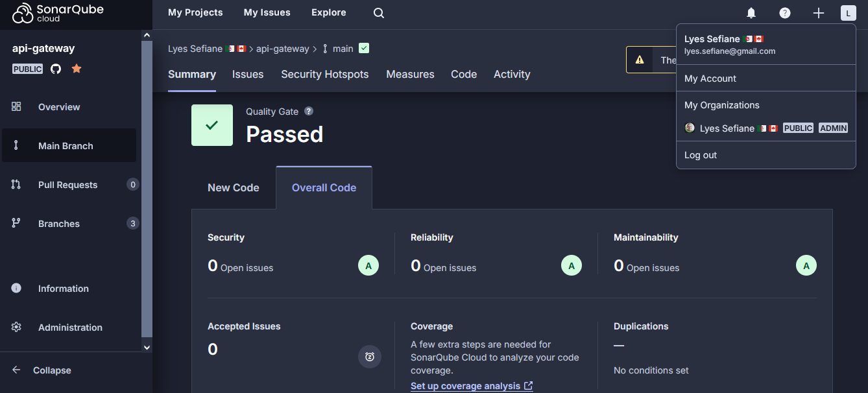Switch to the Issues tab
The height and width of the screenshot is (393, 868).
point(248,74)
